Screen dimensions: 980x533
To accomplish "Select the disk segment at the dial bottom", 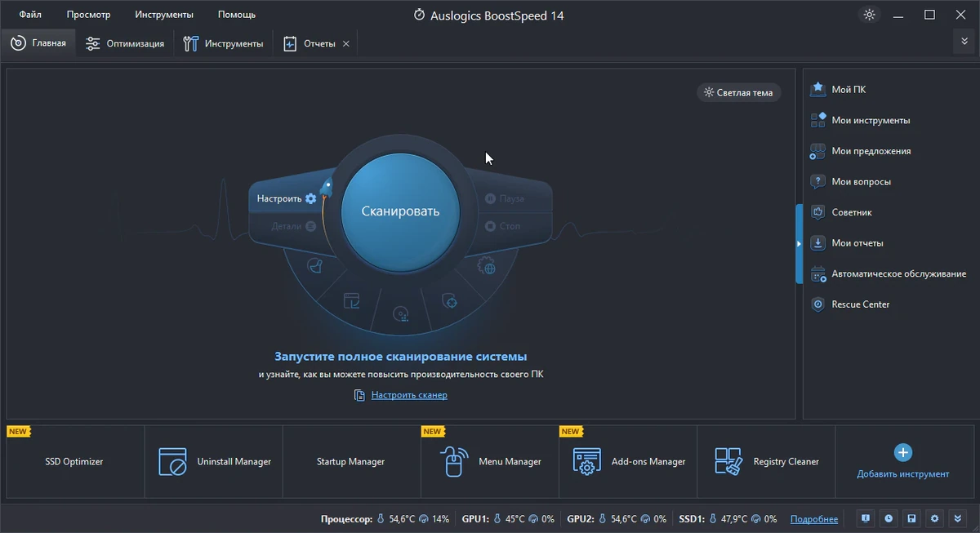I will click(x=400, y=314).
